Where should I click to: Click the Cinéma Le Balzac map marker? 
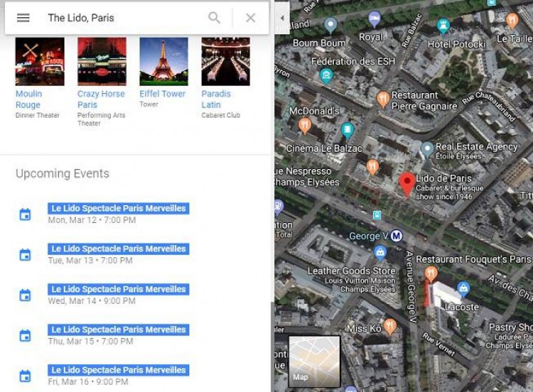pos(347,131)
